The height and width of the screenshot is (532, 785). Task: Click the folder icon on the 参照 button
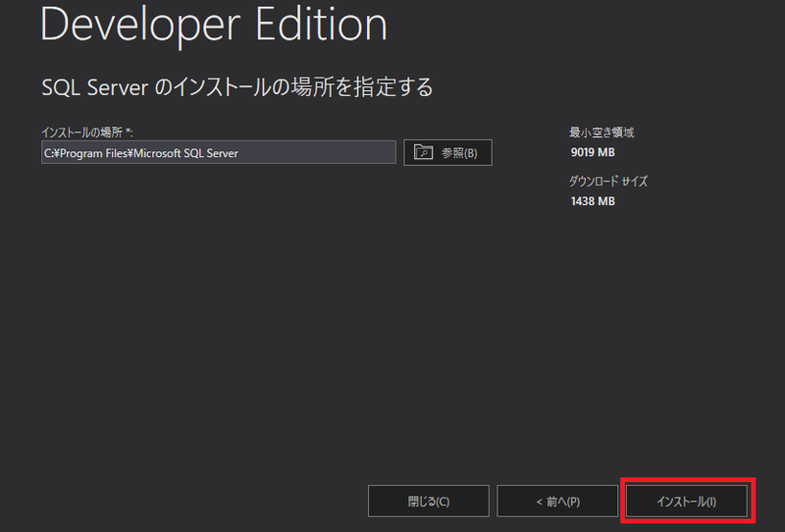[x=423, y=152]
